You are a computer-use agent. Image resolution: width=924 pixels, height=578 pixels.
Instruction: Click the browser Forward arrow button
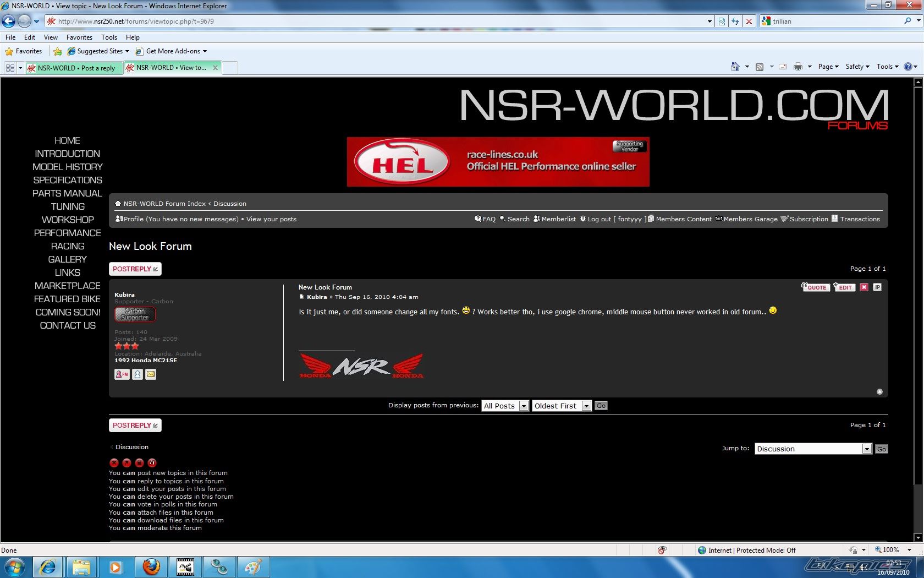[24, 21]
